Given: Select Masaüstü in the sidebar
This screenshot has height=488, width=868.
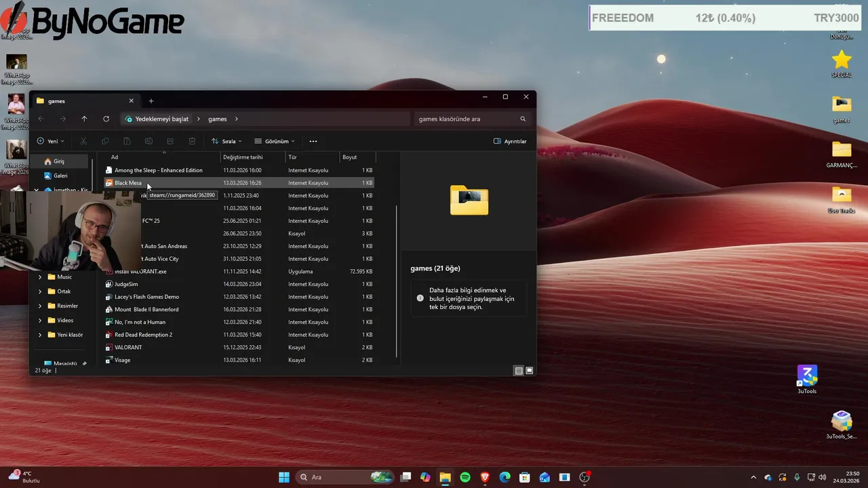Looking at the screenshot, I should coord(65,363).
